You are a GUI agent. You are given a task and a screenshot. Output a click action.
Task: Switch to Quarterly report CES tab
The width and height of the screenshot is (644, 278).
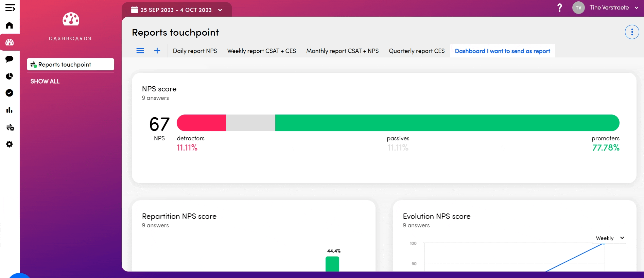(x=416, y=51)
